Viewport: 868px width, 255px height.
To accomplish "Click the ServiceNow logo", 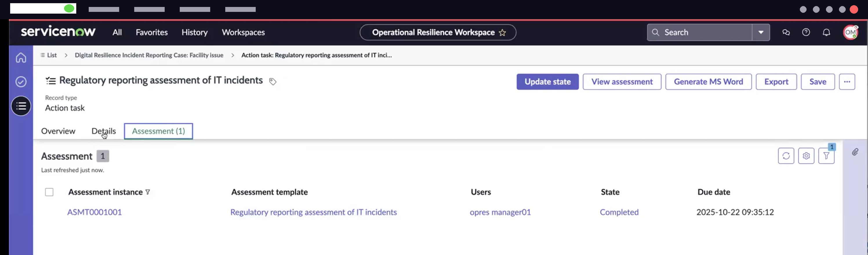I will tap(58, 32).
